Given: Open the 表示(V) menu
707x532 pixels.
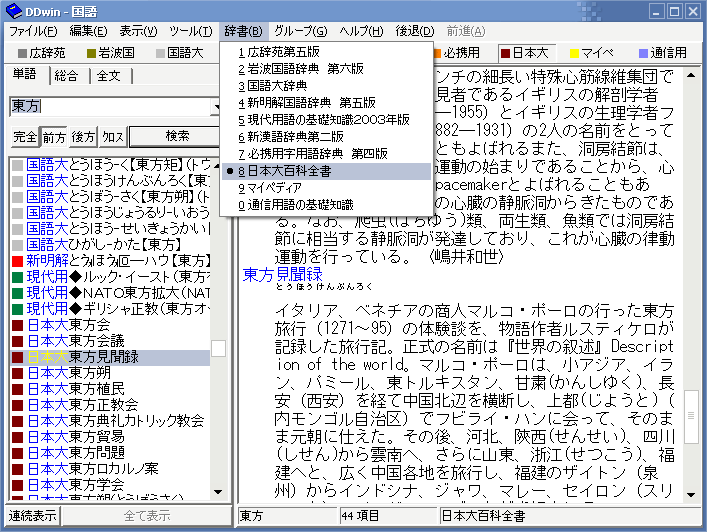Looking at the screenshot, I should 138,31.
